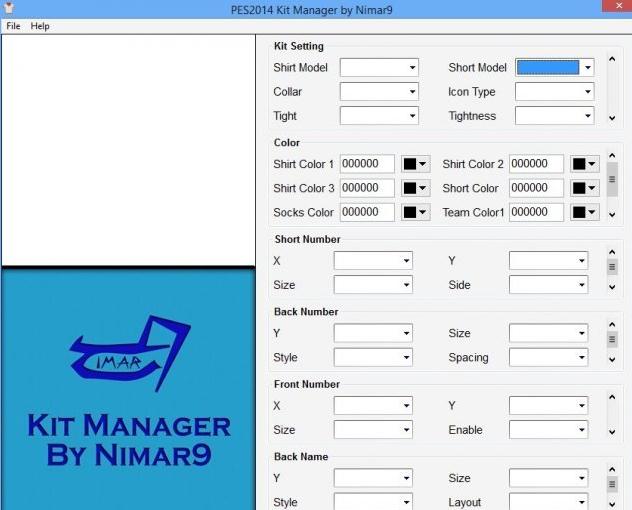Open the Front Number Enable dropdown
This screenshot has height=510, width=632.
click(x=548, y=430)
